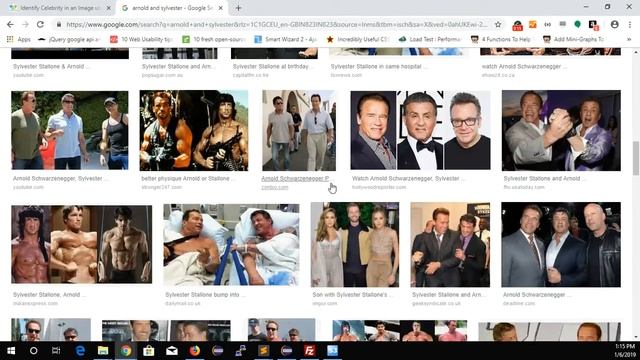Screen dimensions: 640x360
Task: Click the browser forward arrow
Action: (25, 24)
